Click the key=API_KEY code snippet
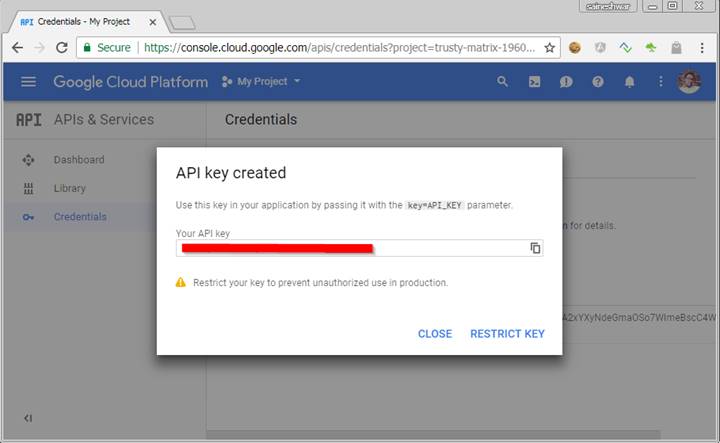This screenshot has width=720, height=443. (434, 205)
